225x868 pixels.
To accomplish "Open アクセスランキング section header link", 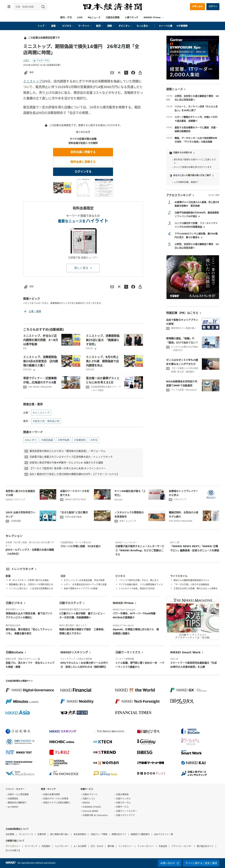I will pos(180,195).
